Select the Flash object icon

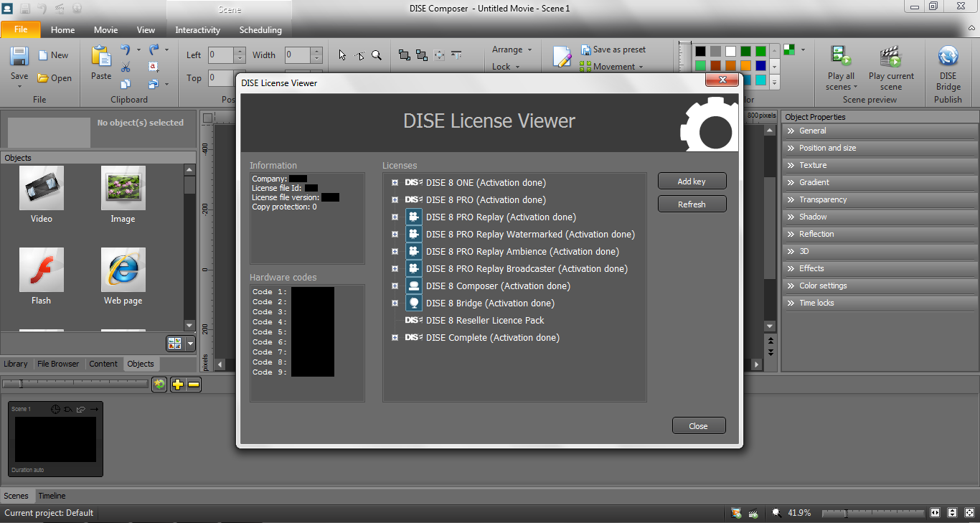(x=41, y=270)
